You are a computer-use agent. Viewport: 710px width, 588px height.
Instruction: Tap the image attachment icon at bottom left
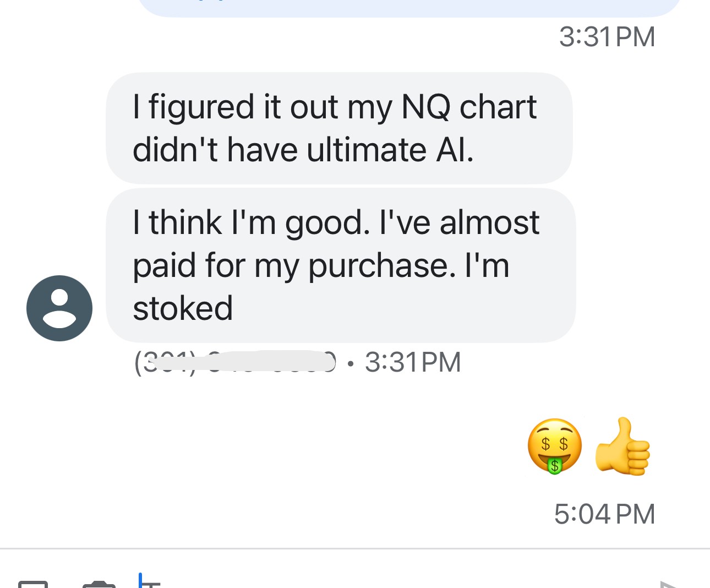[33, 584]
